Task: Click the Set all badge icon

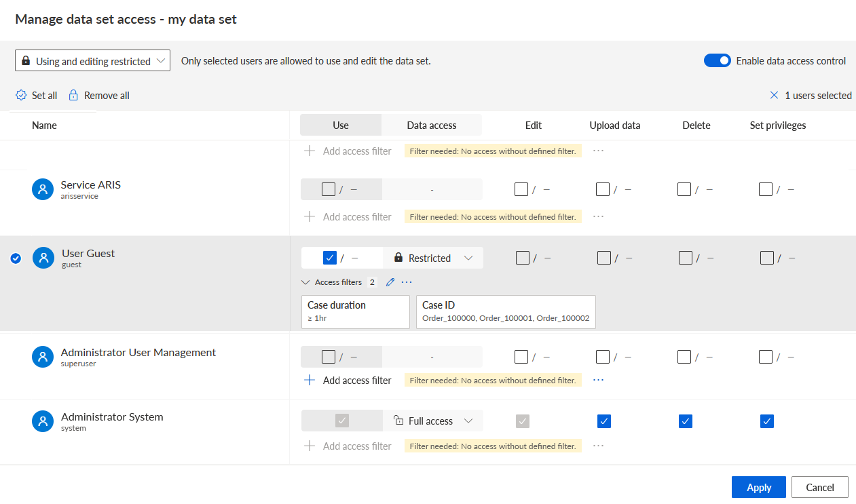Action: pos(21,95)
